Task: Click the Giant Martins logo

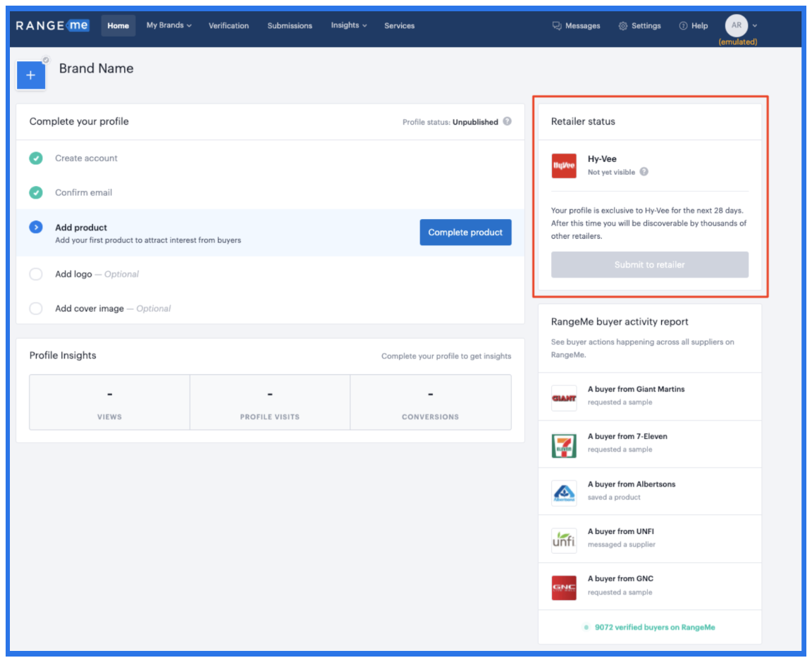Action: pos(564,398)
